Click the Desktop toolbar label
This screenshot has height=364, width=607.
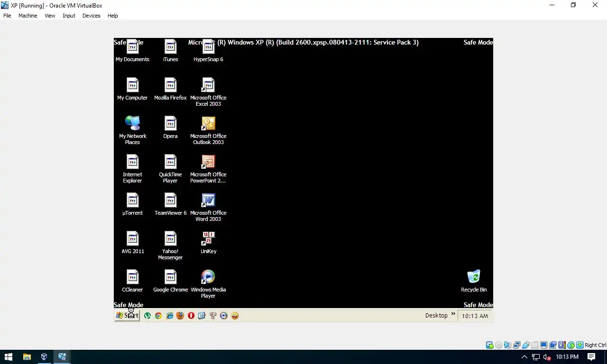[436, 316]
